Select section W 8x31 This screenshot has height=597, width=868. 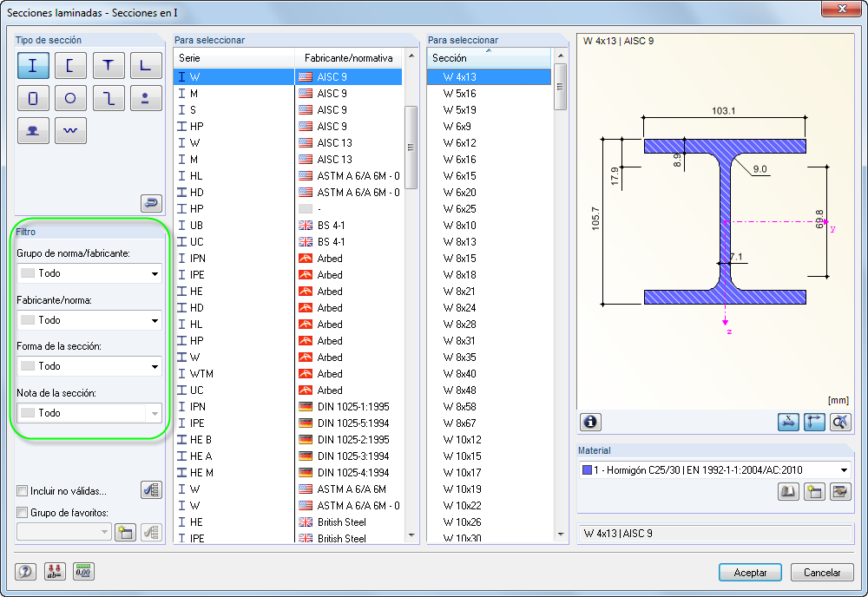(x=489, y=341)
